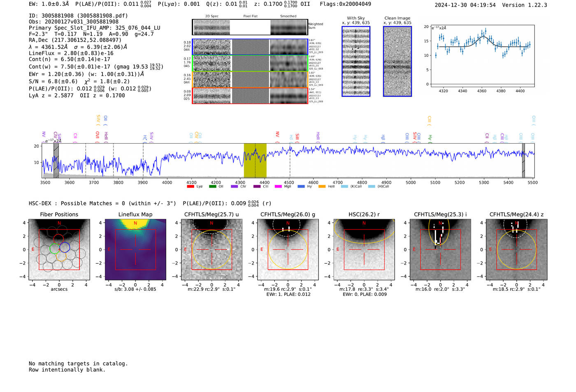The height and width of the screenshot is (392, 576).
Task: Open the Lineflux Map panel
Action: pos(135,250)
